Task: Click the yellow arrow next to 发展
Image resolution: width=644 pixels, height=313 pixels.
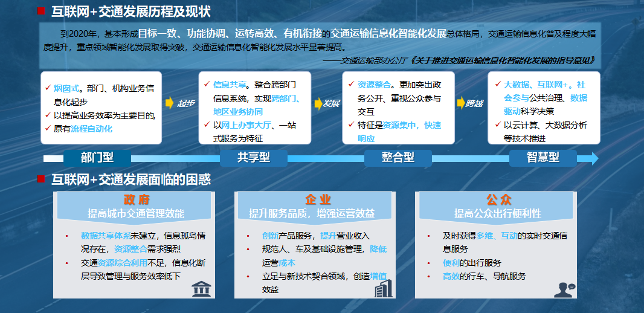Action: pyautogui.click(x=318, y=103)
